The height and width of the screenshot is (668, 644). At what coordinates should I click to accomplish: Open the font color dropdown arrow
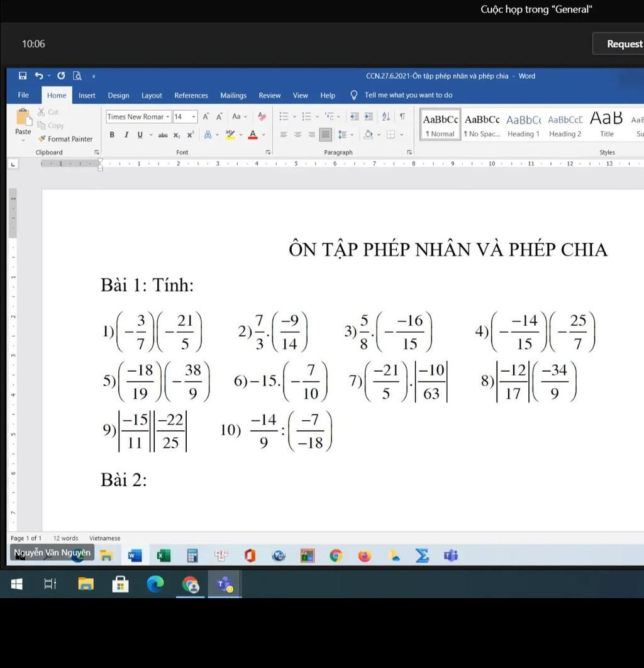point(264,135)
